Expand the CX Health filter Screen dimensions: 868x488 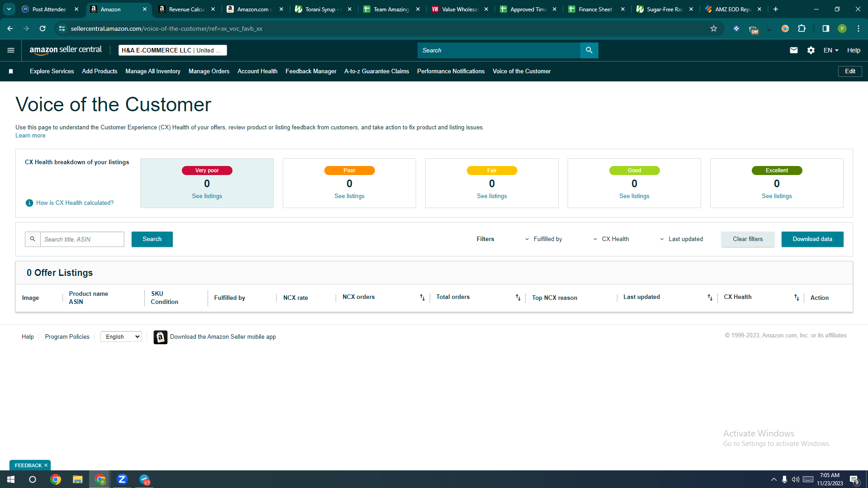tap(611, 239)
